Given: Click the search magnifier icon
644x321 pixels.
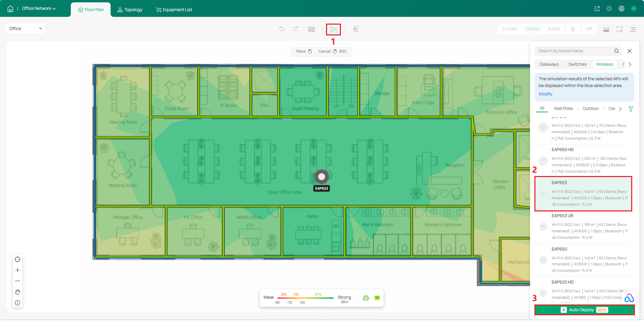Looking at the screenshot, I should pyautogui.click(x=616, y=51).
